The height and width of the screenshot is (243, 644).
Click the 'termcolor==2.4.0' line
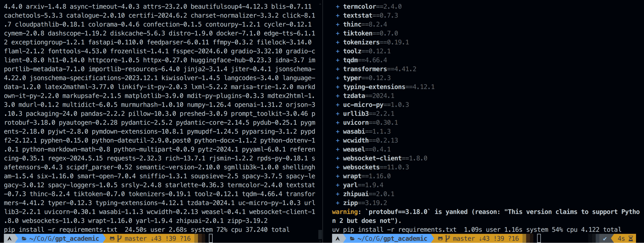point(369,6)
